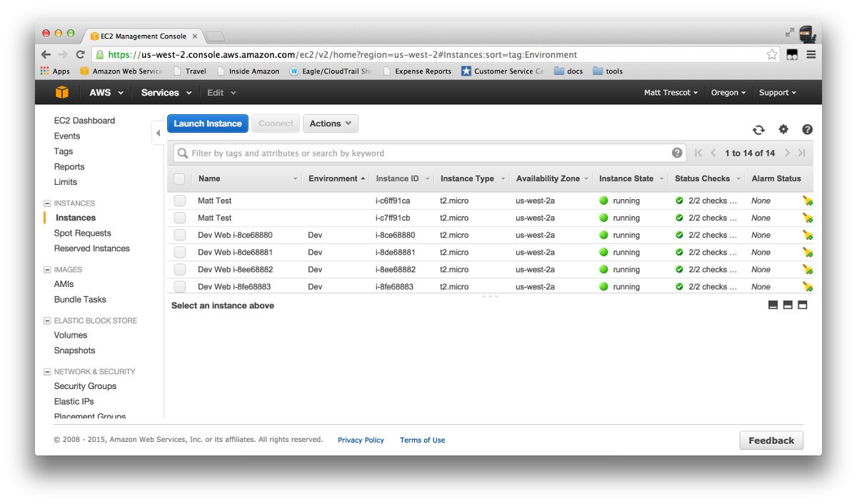Screen dimensions: 857x504
Task: Go to next page of instances
Action: click(787, 153)
